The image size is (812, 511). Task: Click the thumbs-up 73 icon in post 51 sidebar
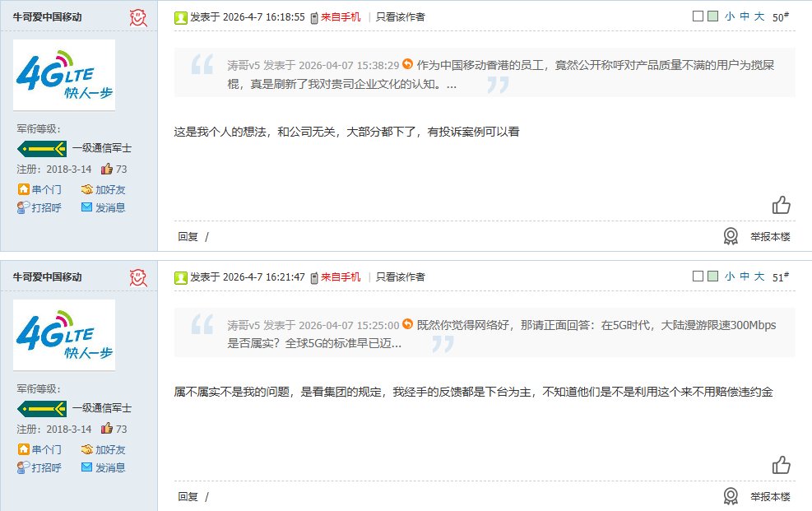[107, 429]
